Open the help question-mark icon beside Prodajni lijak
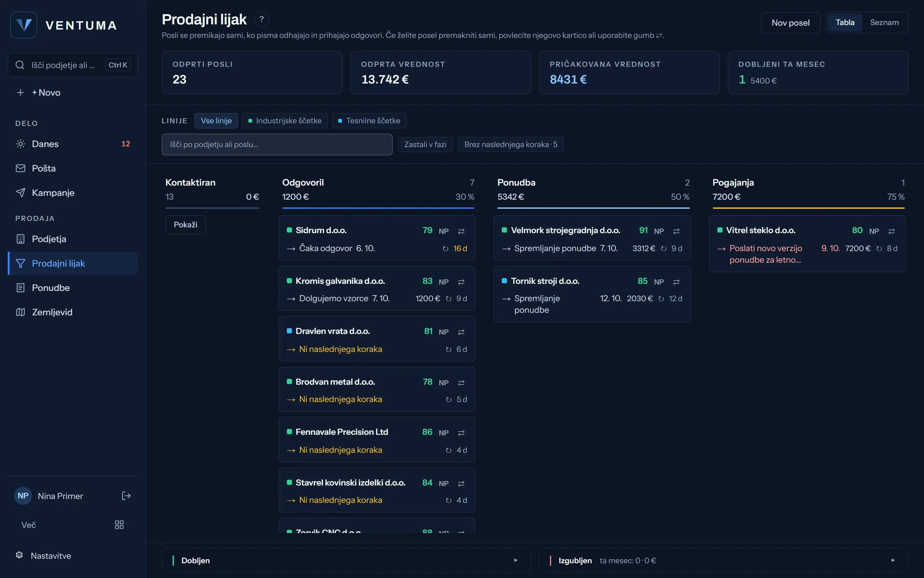The image size is (924, 578). point(261,19)
